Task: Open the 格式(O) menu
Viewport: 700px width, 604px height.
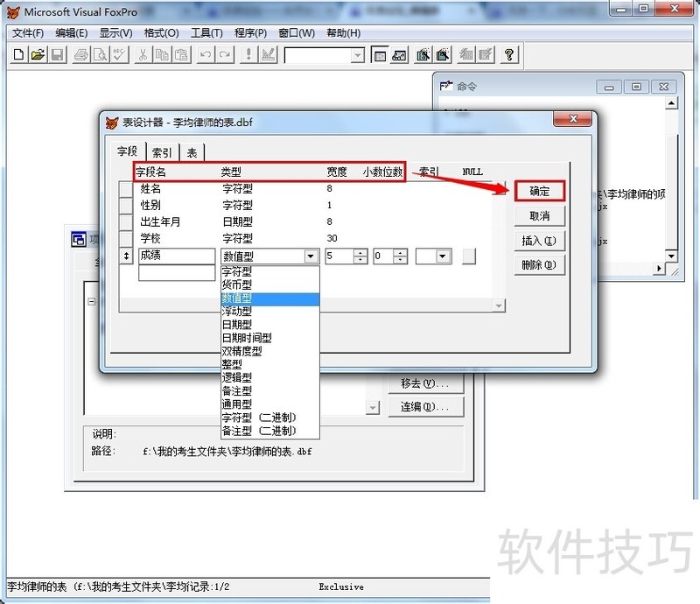Action: (162, 33)
